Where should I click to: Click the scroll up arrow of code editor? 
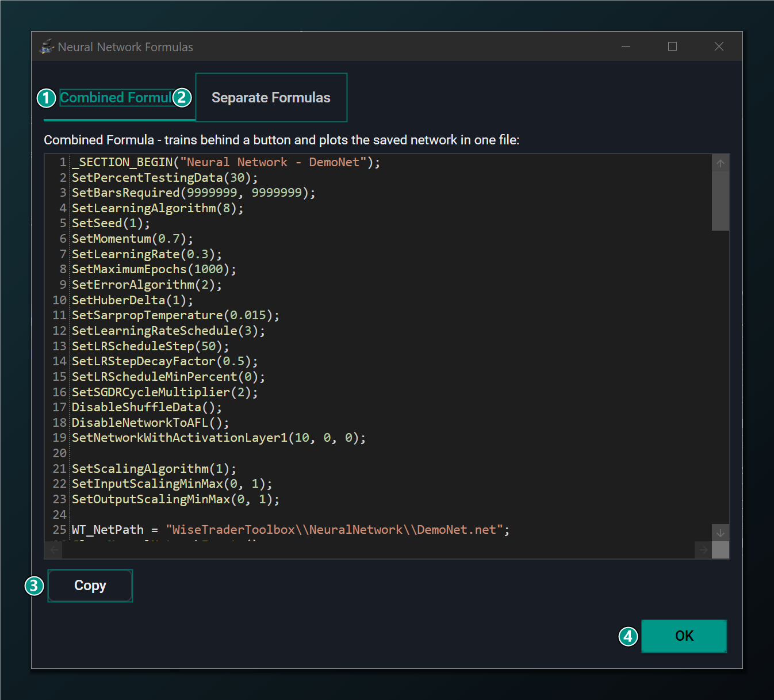coord(720,163)
